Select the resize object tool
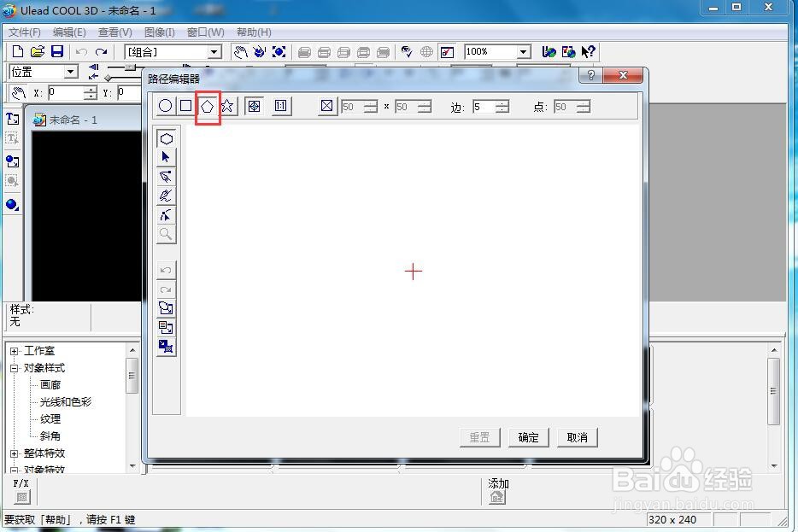Viewport: 798px width, 532px height. pos(279,51)
